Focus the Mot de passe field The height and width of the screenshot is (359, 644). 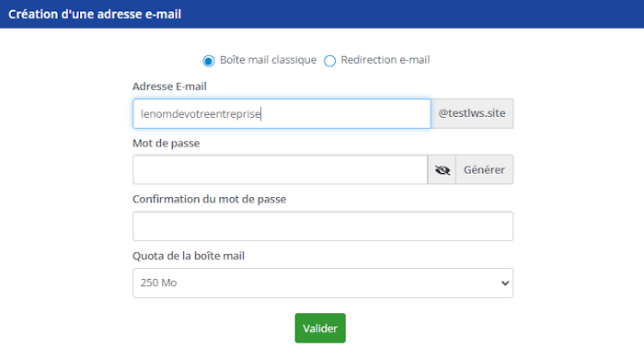click(x=280, y=169)
